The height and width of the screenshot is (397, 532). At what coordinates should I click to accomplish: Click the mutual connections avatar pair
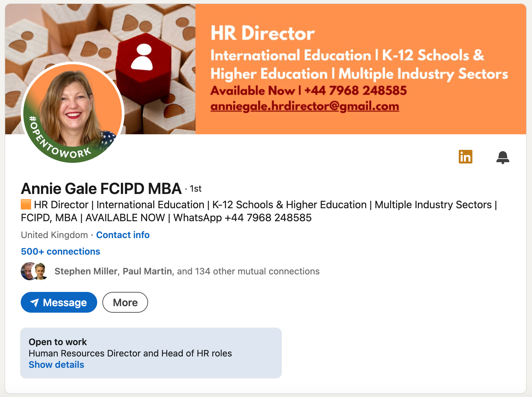pyautogui.click(x=34, y=271)
